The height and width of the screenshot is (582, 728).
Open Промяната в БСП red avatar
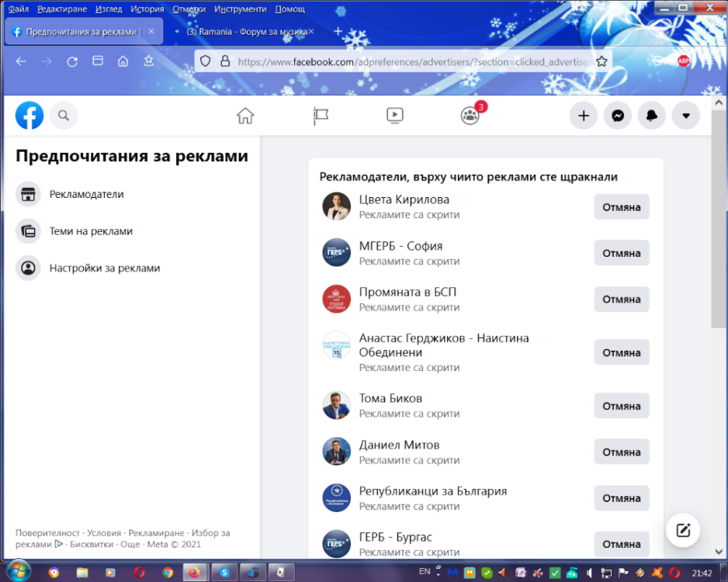point(337,299)
